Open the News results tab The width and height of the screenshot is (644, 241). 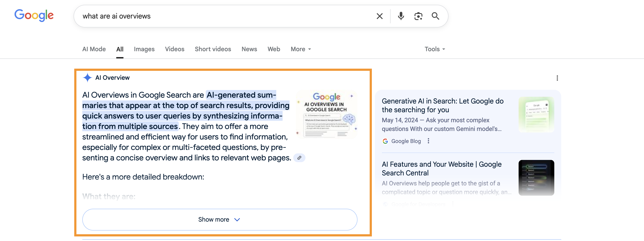[249, 49]
